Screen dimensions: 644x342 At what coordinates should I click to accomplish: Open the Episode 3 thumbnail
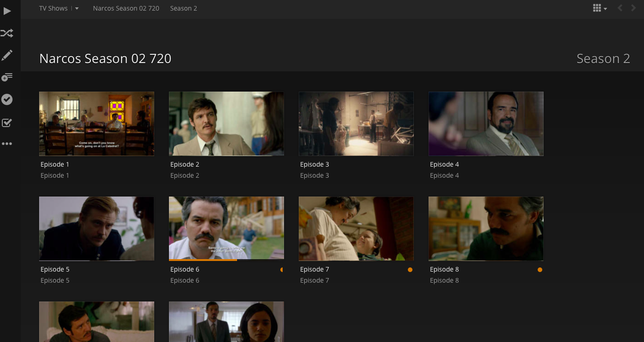click(356, 124)
